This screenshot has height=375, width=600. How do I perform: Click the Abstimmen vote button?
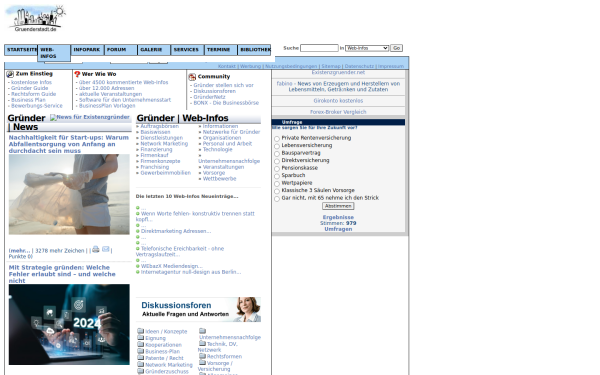[338, 206]
